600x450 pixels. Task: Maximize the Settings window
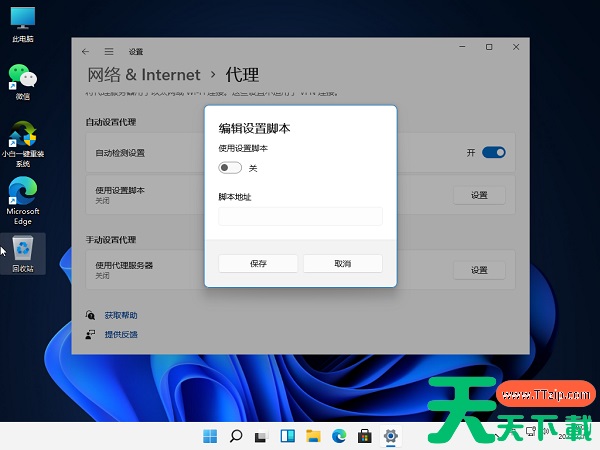489,47
